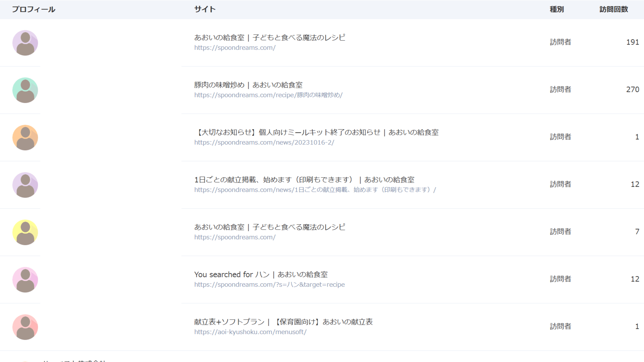Click the 270 visit count value
Image resolution: width=644 pixels, height=362 pixels.
click(632, 89)
